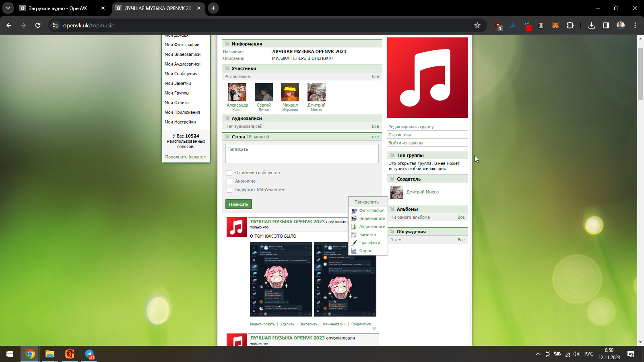Open the Chrome three-dot menu
This screenshot has height=362, width=644.
point(635,25)
